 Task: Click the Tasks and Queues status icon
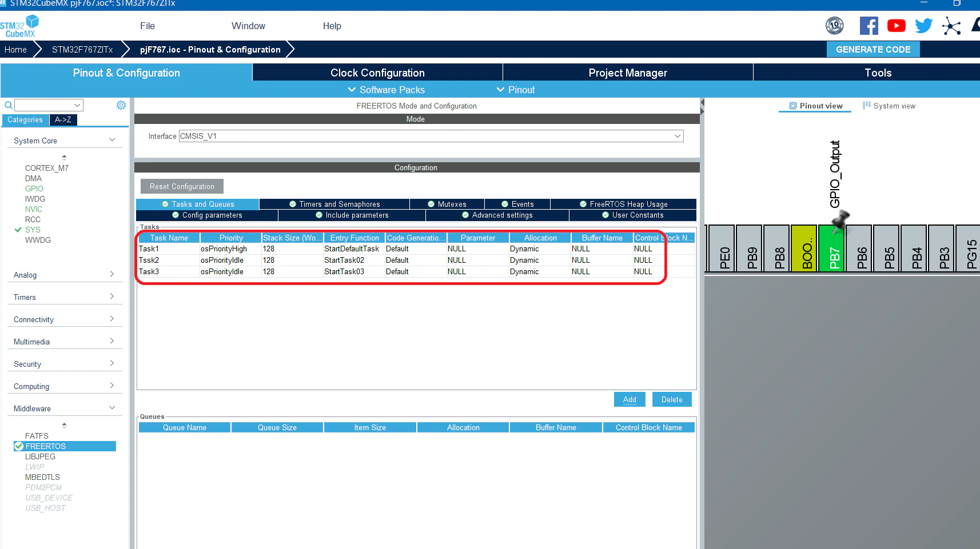(165, 204)
